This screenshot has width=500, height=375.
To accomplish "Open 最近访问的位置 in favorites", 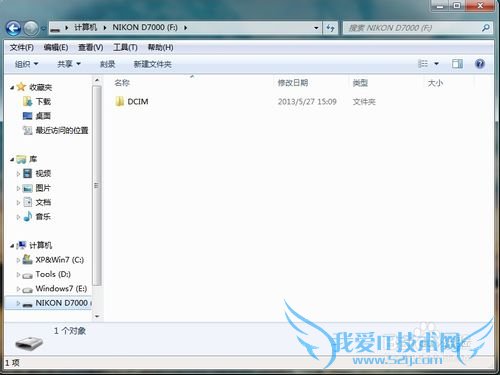I will click(62, 130).
